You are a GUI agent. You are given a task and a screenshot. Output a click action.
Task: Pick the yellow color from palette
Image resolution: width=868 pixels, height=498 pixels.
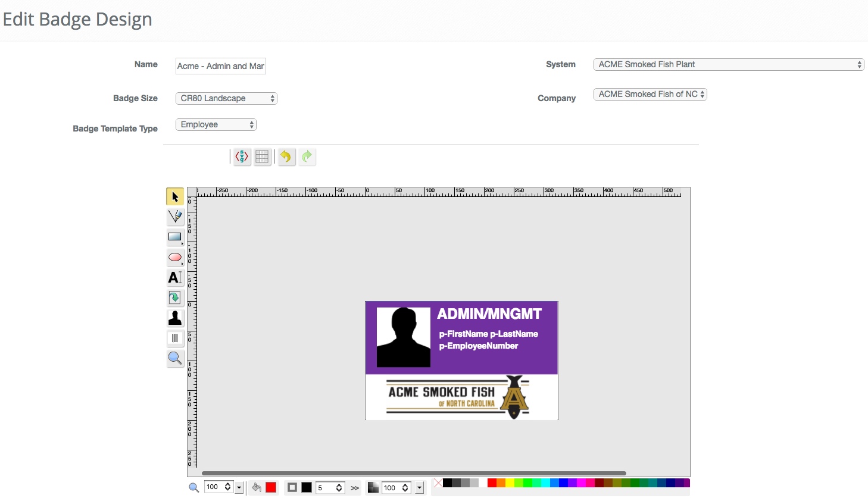click(510, 483)
